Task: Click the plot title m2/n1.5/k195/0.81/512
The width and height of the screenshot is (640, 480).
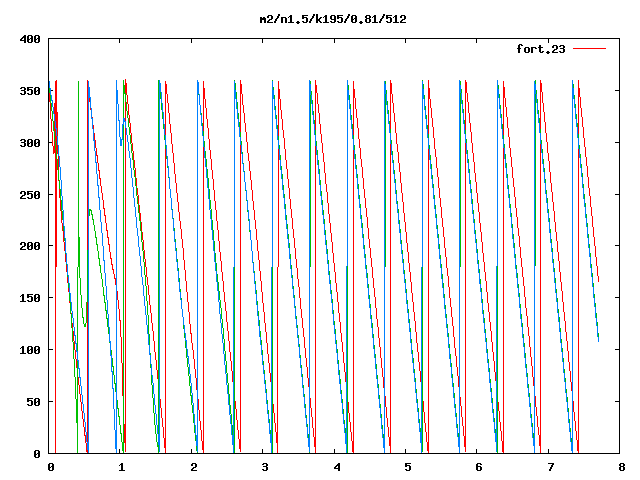Action: 333,19
